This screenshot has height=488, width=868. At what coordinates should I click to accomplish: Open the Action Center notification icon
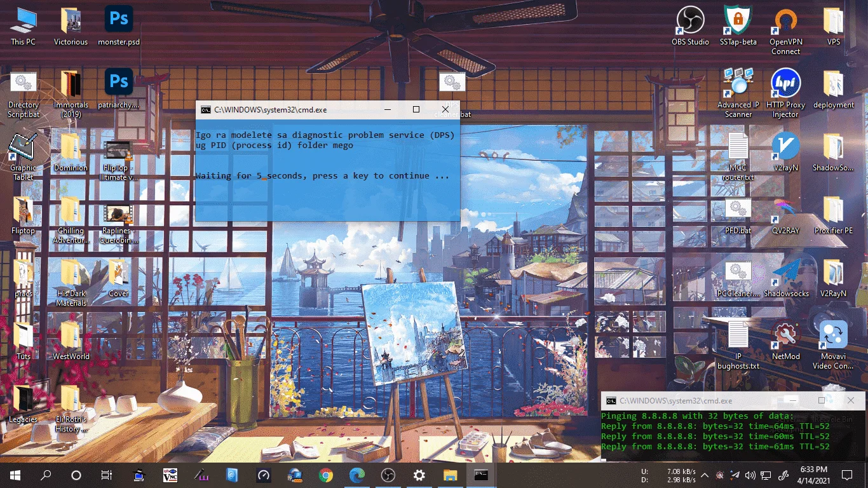tap(847, 475)
